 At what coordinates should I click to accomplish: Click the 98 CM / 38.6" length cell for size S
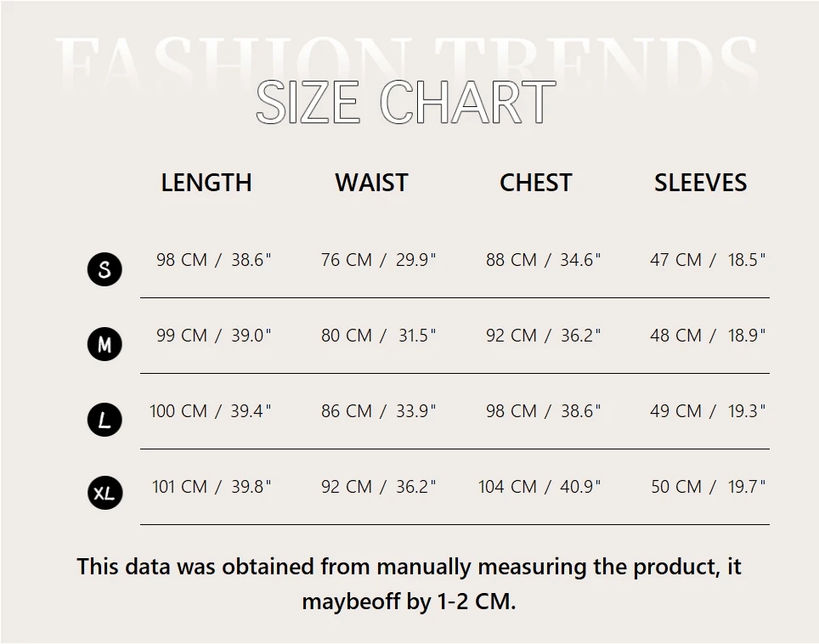point(213,260)
